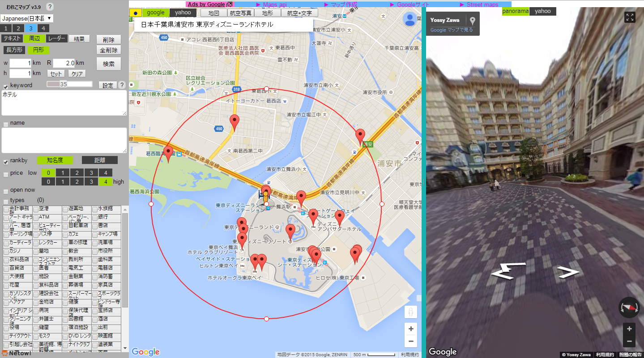Select the テキスト search mode tab
The height and width of the screenshot is (358, 644).
12,38
